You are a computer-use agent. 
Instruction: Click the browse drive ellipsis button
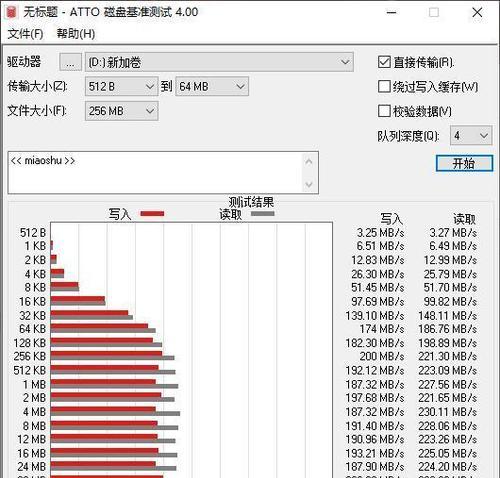(x=70, y=62)
